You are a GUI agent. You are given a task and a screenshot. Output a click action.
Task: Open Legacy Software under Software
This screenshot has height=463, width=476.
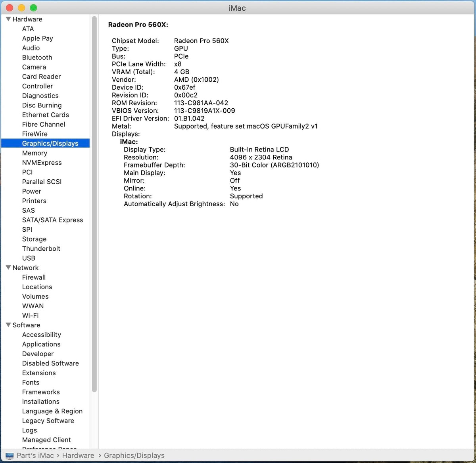[48, 421]
